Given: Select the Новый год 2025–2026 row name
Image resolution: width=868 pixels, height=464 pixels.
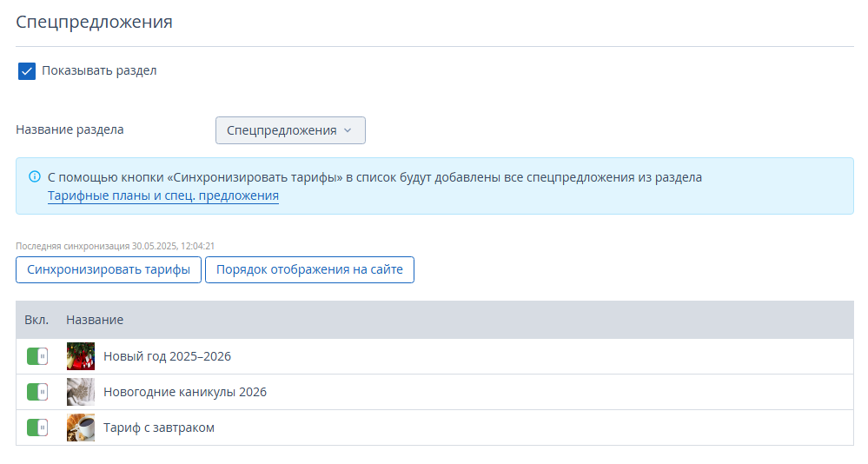Looking at the screenshot, I should (x=167, y=356).
